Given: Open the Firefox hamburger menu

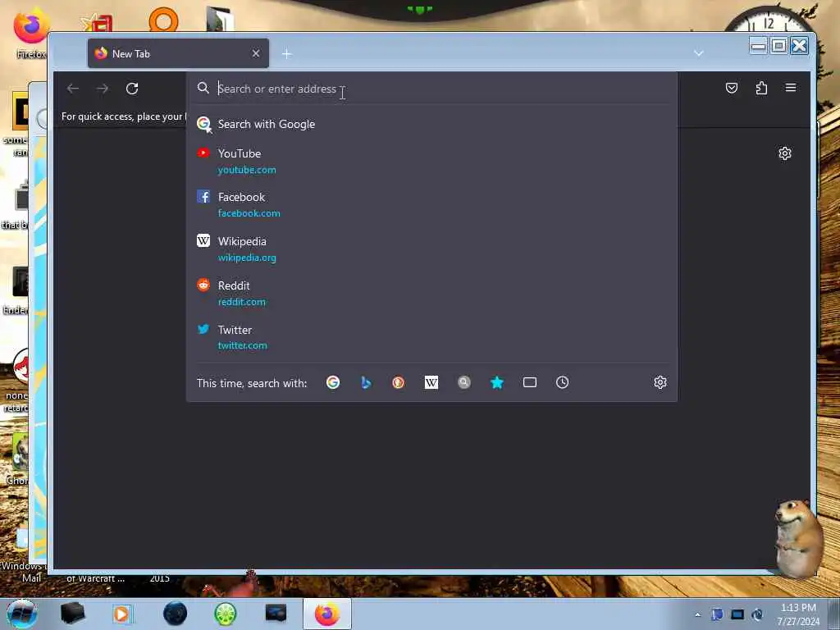Looking at the screenshot, I should pos(791,87).
